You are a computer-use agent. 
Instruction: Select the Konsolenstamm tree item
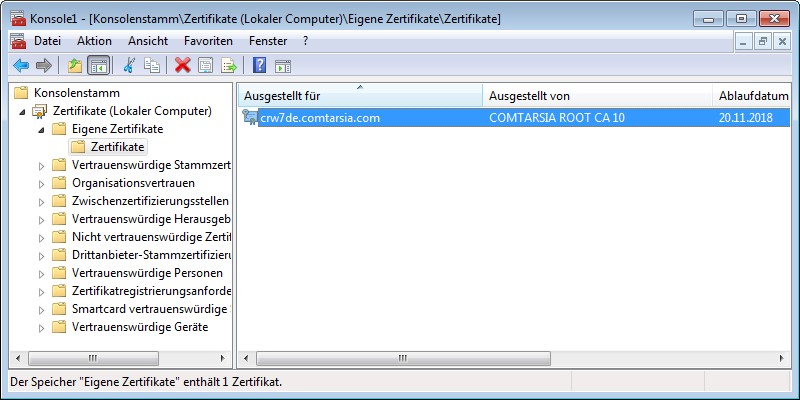[x=77, y=93]
